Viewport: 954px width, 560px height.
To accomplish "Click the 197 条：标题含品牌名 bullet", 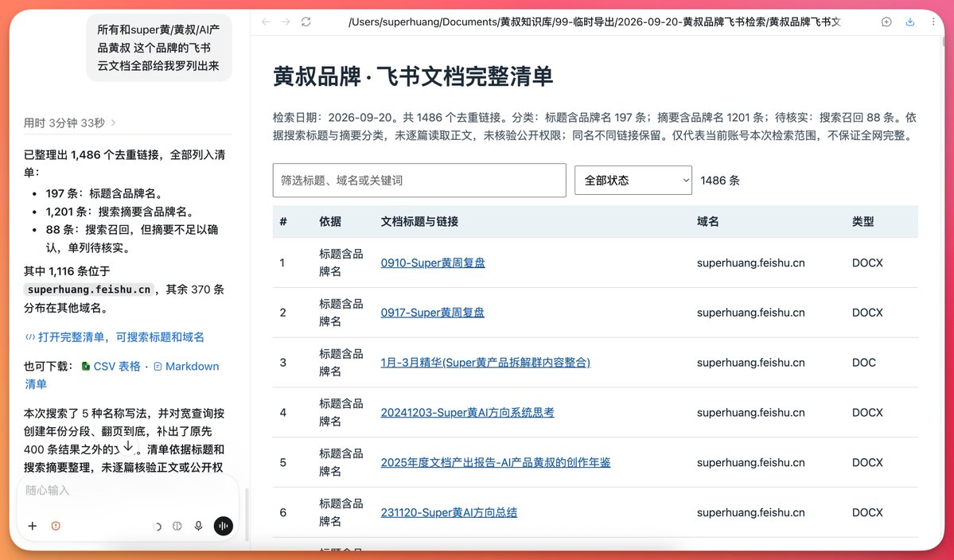I will click(x=105, y=193).
